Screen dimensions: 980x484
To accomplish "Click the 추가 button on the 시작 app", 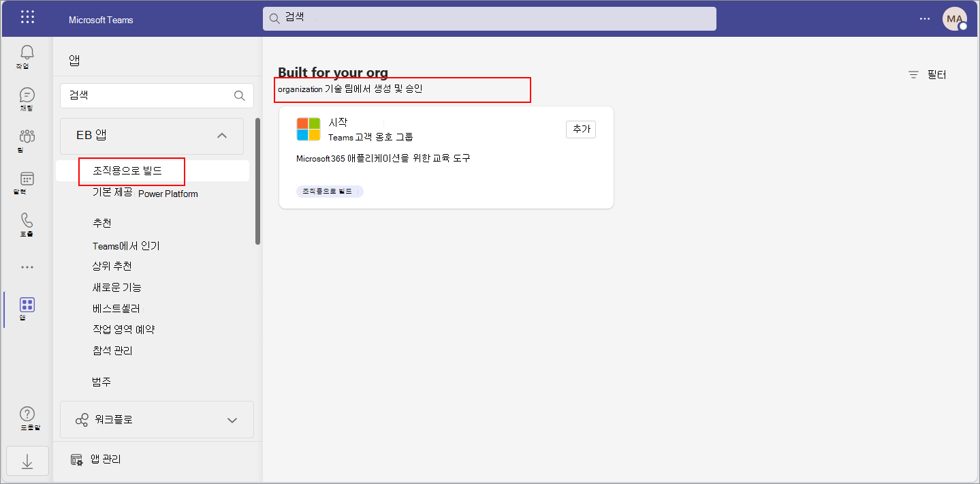I will pyautogui.click(x=581, y=129).
